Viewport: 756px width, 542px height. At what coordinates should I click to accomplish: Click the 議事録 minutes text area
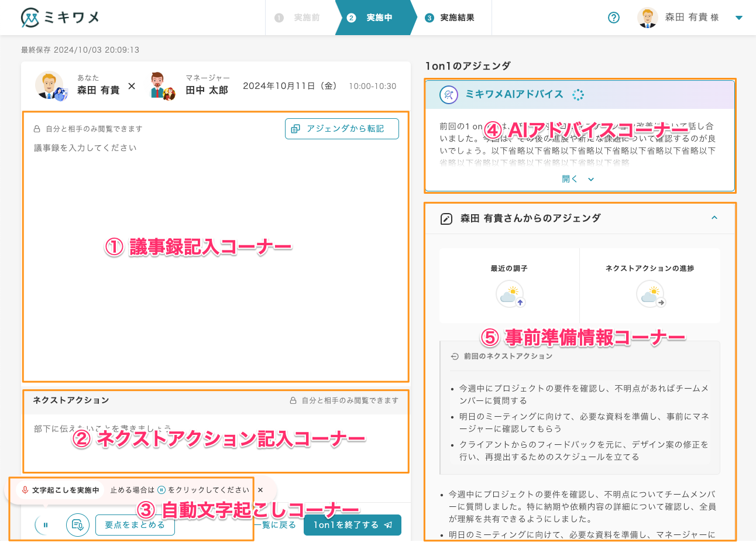pyautogui.click(x=215, y=258)
